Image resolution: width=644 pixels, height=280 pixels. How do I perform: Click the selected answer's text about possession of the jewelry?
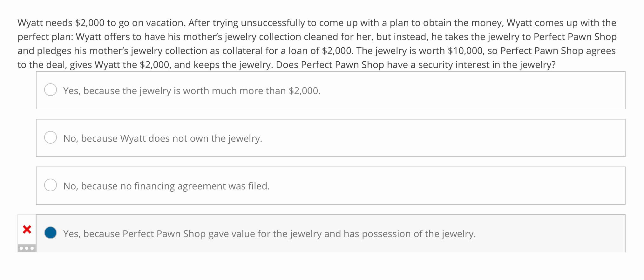pyautogui.click(x=270, y=234)
